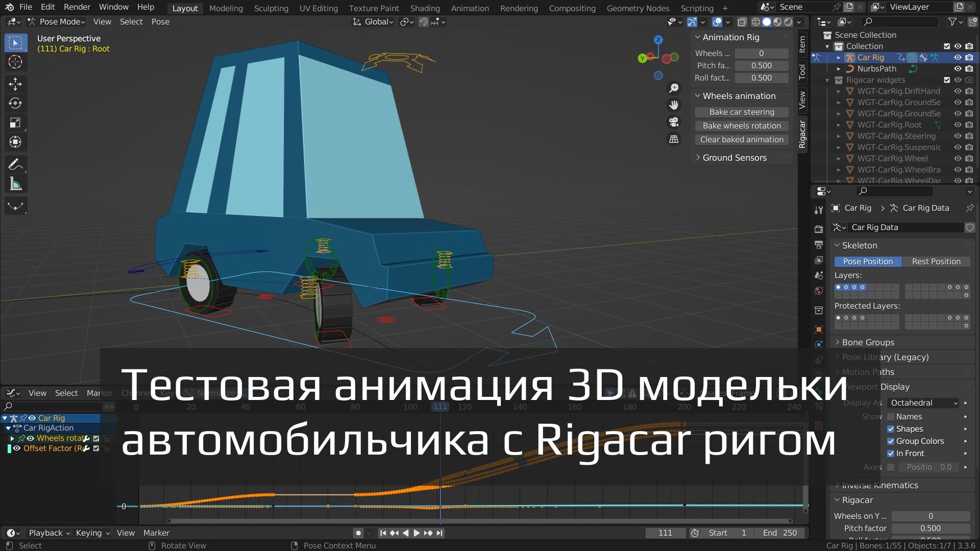
Task: Hide the NurbsPath object in the outliner
Action: point(958,68)
